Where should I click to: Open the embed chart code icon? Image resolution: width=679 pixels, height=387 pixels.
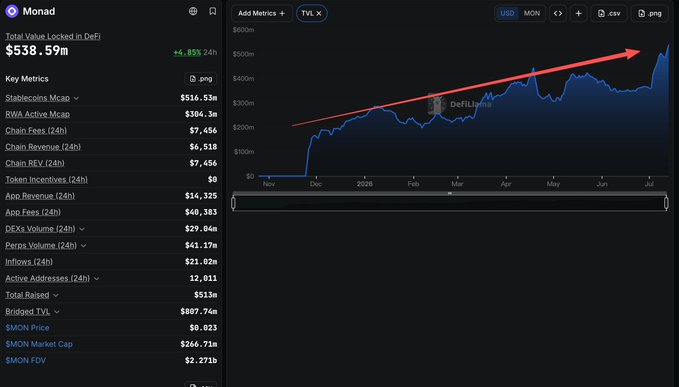(x=558, y=13)
